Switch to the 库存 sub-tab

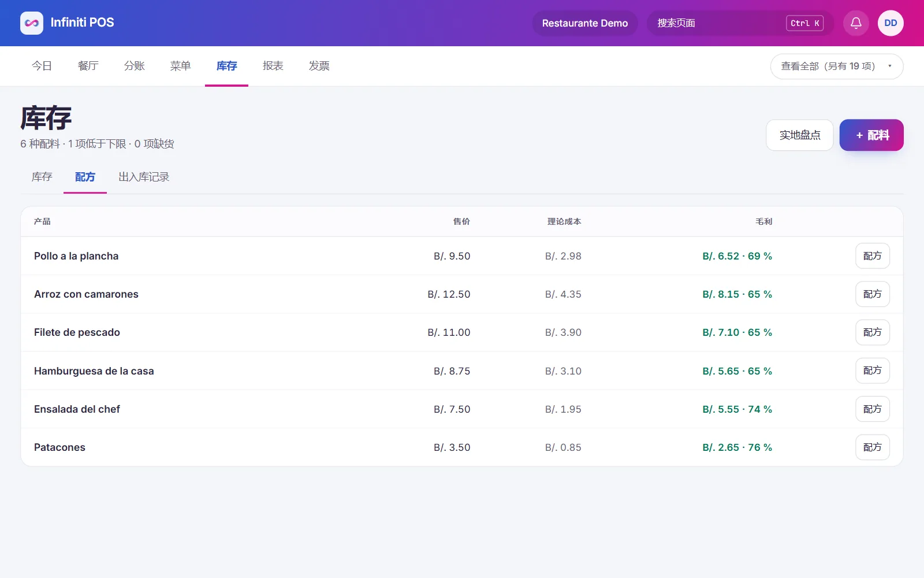42,177
